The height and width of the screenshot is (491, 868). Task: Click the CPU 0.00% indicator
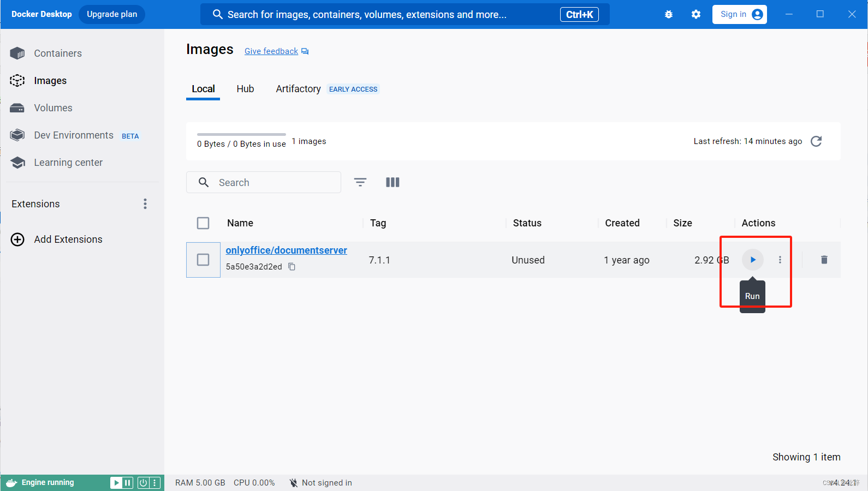[254, 483]
